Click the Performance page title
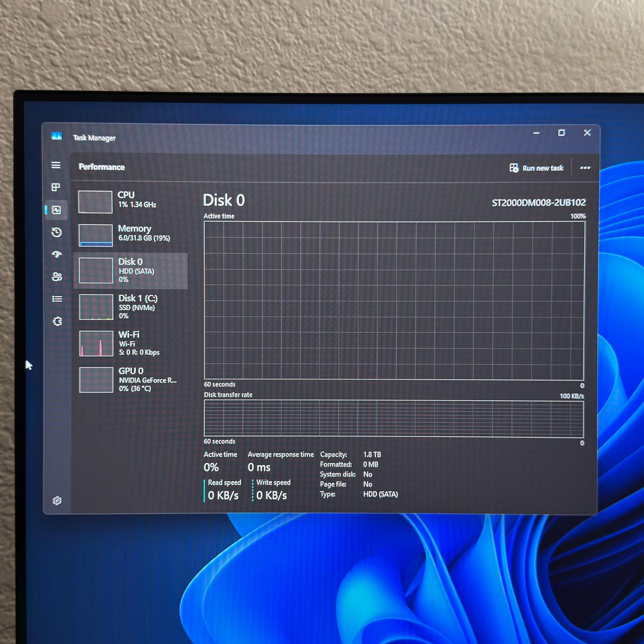This screenshot has height=644, width=644. (102, 167)
